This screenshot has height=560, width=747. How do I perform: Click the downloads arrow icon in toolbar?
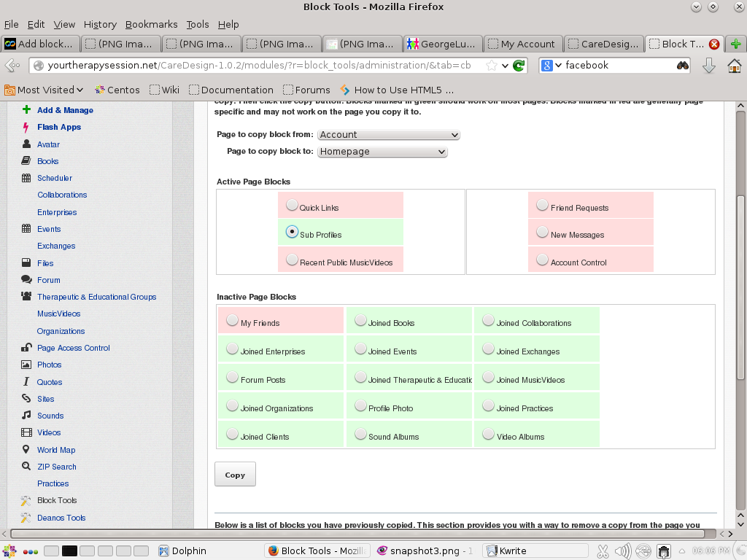[x=708, y=66]
